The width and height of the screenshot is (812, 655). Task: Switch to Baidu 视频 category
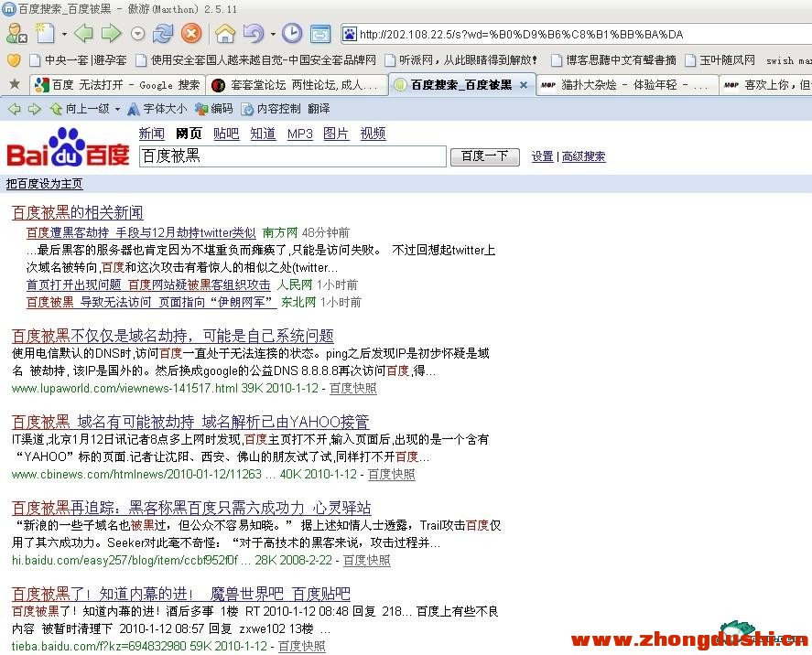click(373, 134)
